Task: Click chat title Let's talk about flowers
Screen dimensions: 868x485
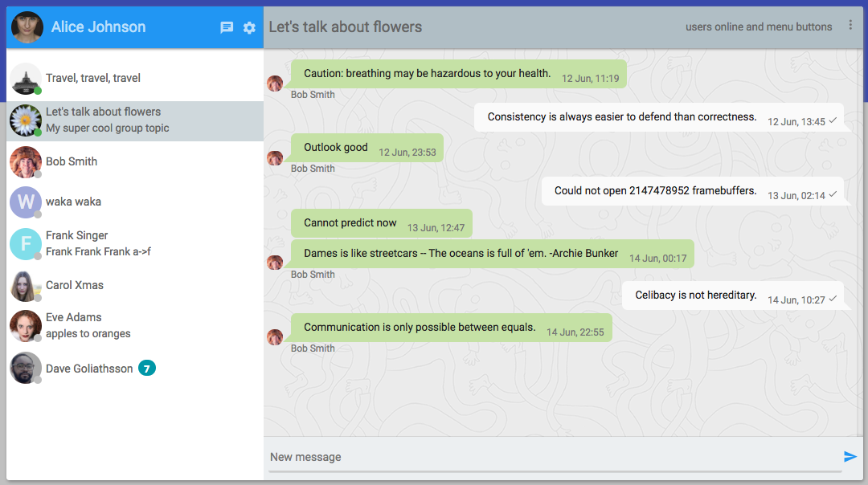Action: point(346,27)
